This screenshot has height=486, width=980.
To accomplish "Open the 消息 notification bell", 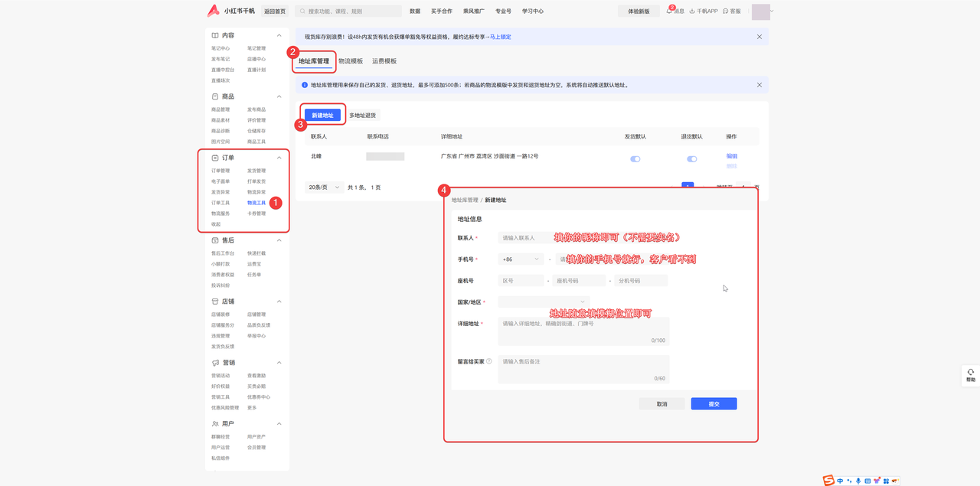I will click(x=669, y=11).
